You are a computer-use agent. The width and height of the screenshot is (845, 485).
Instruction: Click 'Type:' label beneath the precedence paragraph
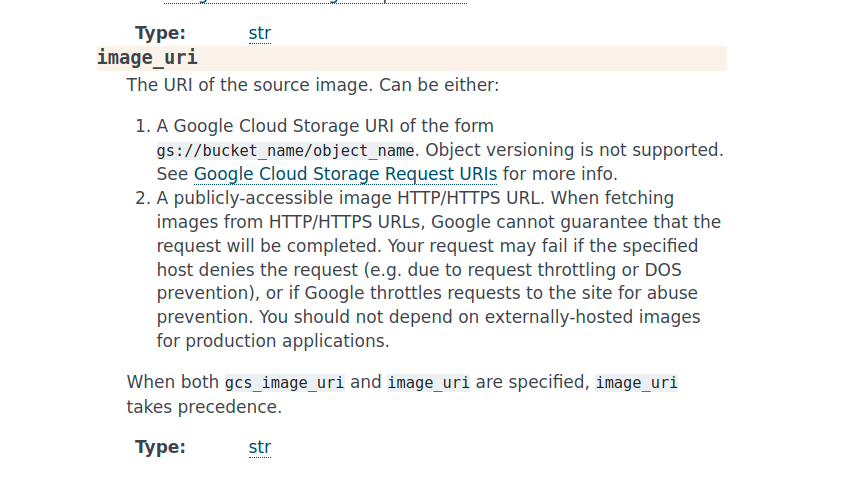160,447
